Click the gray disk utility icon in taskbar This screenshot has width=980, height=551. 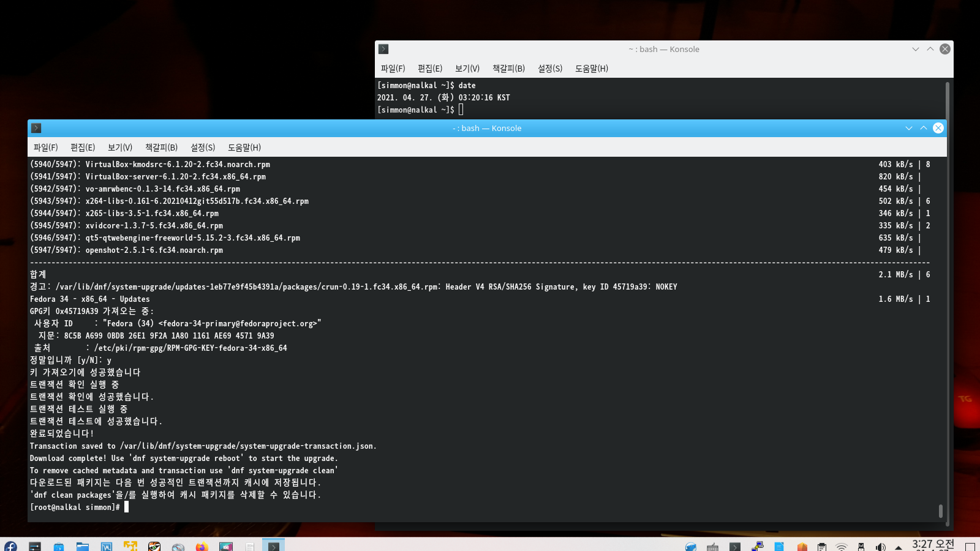pos(178,545)
